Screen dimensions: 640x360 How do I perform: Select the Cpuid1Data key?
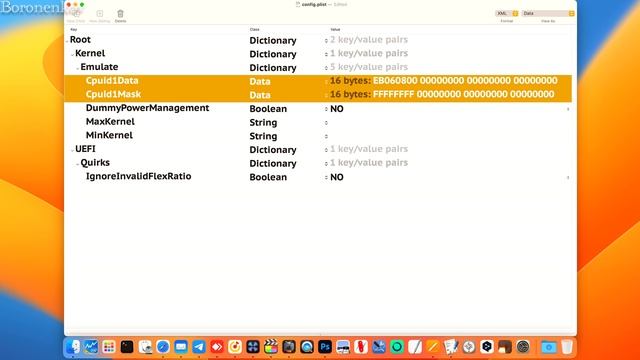click(x=112, y=80)
